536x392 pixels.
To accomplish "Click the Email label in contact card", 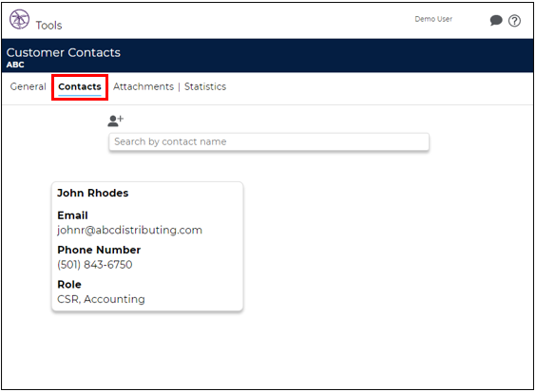I will coord(72,215).
